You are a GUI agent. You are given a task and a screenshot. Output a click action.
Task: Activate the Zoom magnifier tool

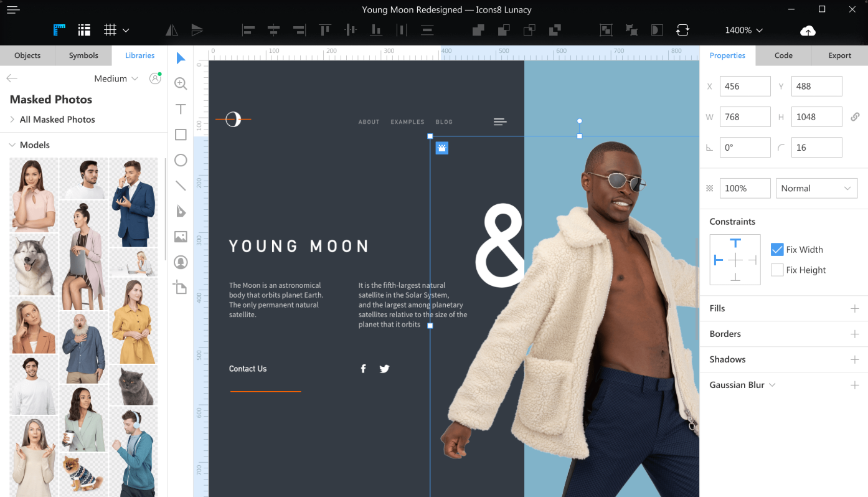point(181,83)
